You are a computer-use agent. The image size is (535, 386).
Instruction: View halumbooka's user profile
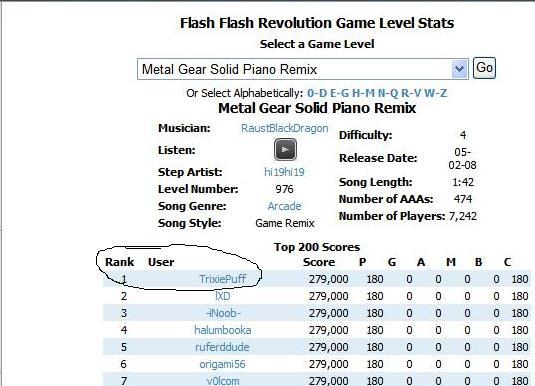pos(222,330)
